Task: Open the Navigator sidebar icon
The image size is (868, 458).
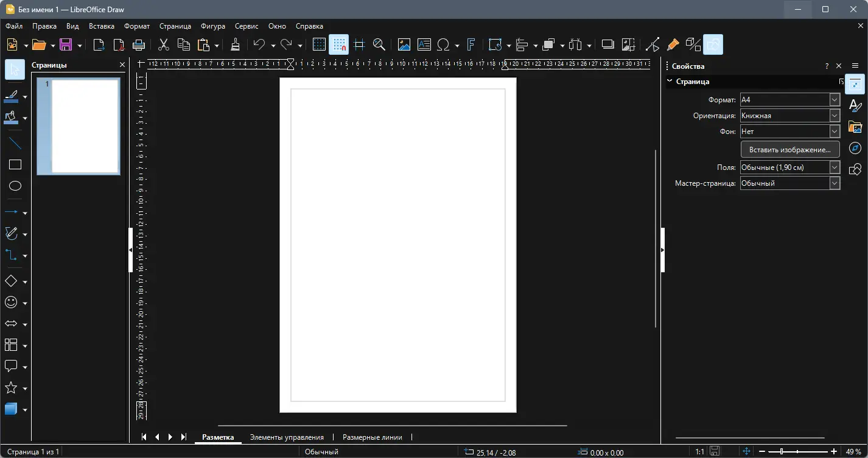Action: 855,148
